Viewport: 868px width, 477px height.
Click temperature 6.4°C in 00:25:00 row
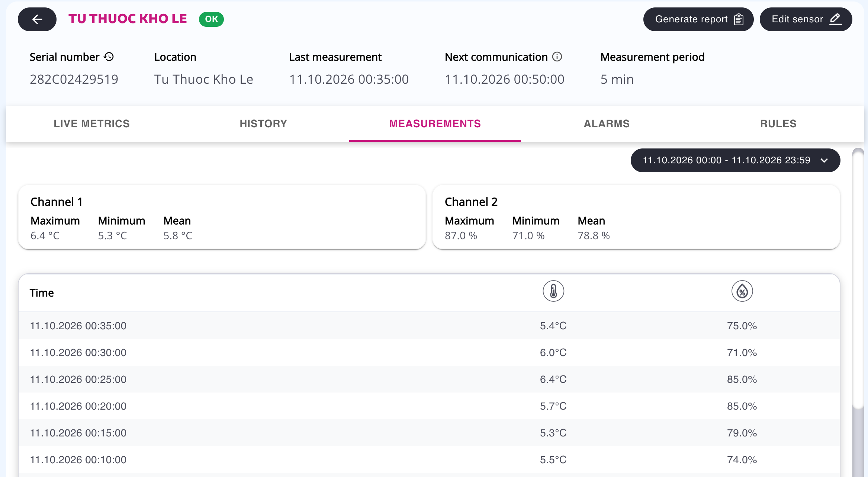(553, 379)
